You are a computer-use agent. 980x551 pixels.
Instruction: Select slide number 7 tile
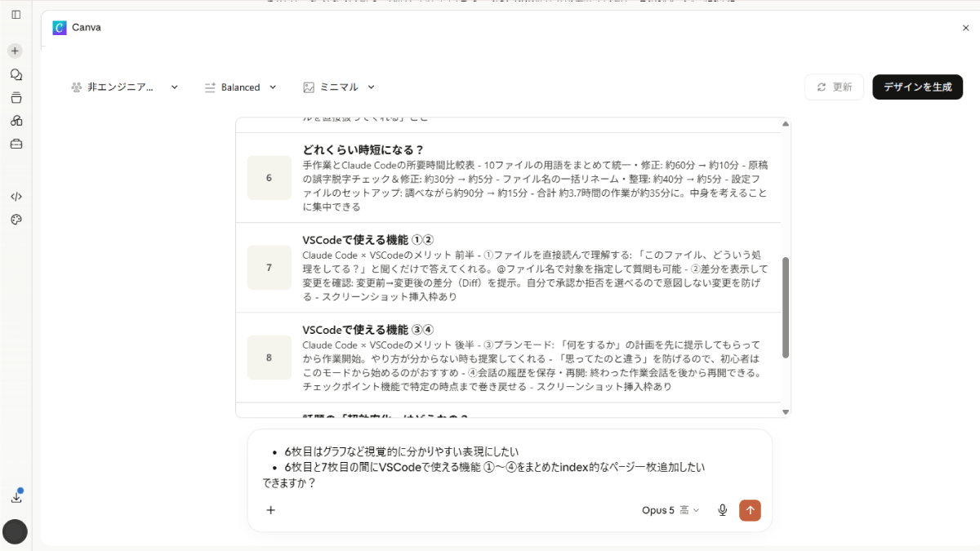click(x=269, y=268)
